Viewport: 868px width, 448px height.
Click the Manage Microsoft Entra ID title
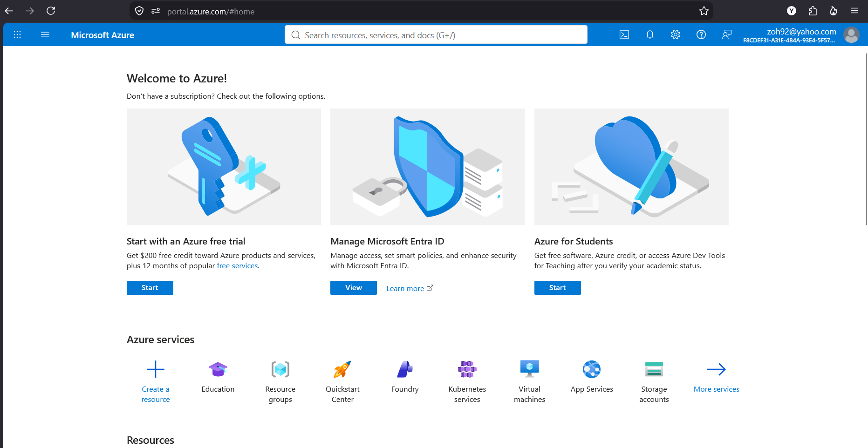coord(387,241)
